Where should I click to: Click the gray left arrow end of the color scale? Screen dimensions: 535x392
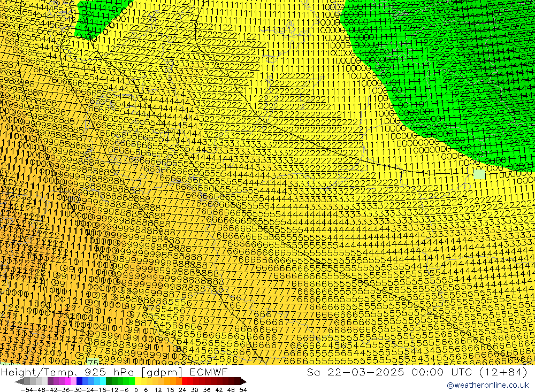tap(19, 381)
